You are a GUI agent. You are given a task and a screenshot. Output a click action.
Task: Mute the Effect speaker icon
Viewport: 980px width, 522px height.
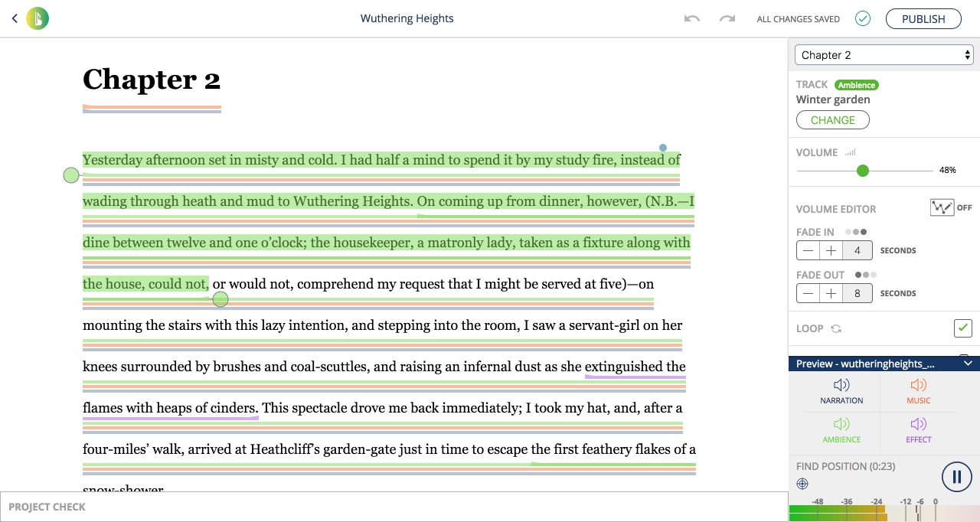pyautogui.click(x=918, y=424)
